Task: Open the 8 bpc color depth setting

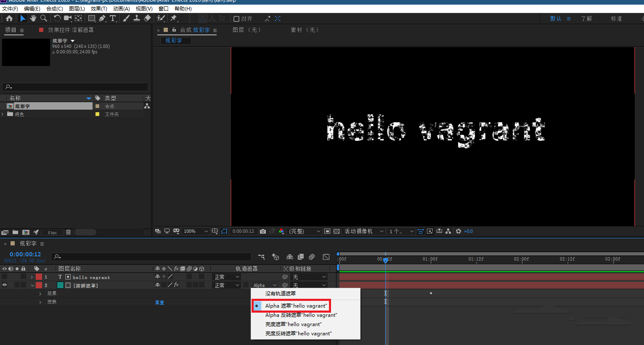Action: 53,232
